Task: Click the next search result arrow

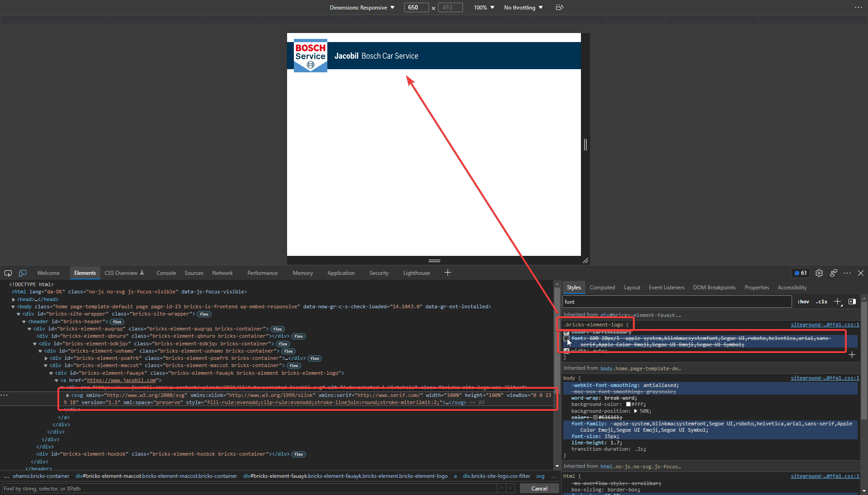Action: tap(510, 488)
